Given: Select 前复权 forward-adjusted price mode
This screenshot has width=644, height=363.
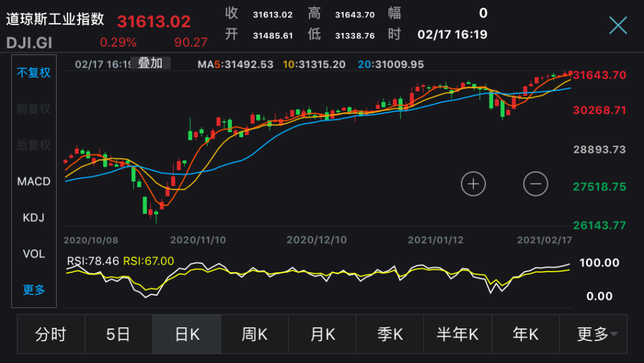Looking at the screenshot, I should [x=33, y=109].
